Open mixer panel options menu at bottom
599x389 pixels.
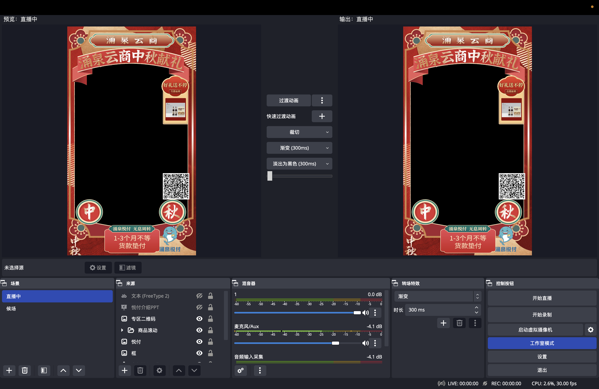[x=260, y=370]
